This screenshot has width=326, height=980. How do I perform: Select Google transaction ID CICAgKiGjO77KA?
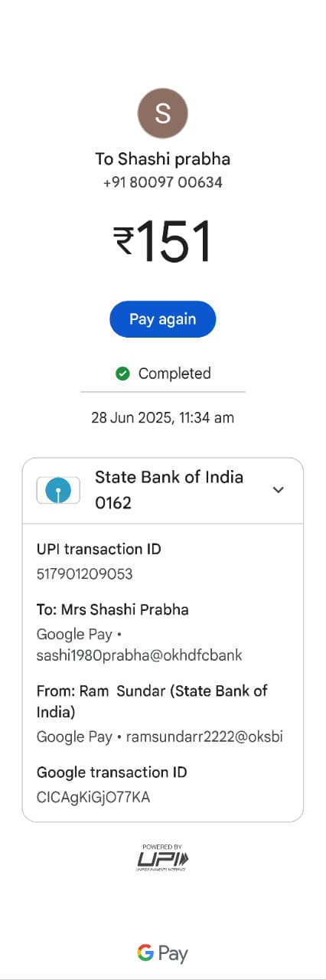tap(93, 798)
